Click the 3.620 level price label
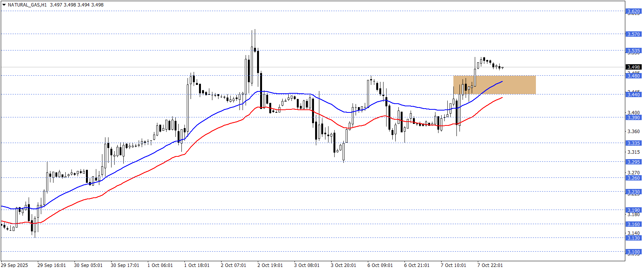644x270 pixels. (x=634, y=11)
